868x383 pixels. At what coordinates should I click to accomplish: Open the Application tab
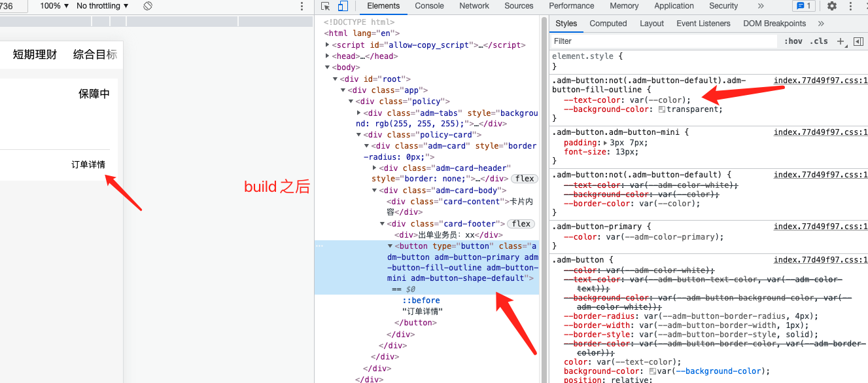[674, 6]
